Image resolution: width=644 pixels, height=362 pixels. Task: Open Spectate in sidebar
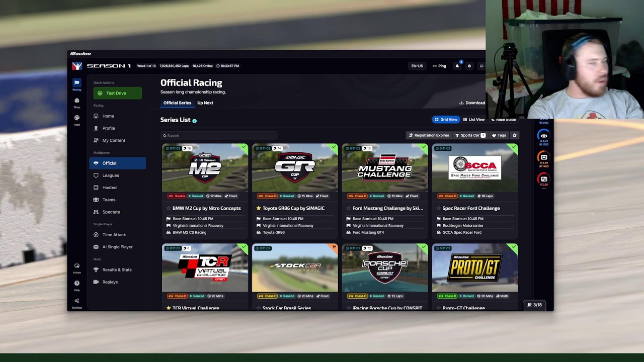(x=117, y=212)
